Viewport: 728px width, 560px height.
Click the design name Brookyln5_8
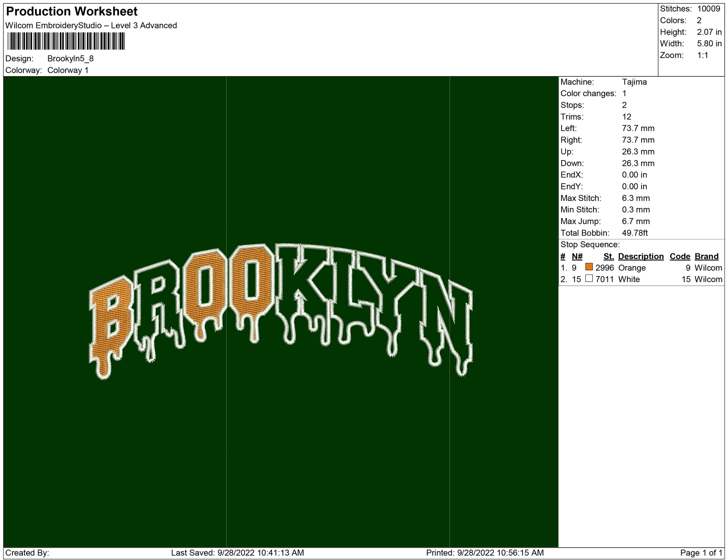coord(70,59)
